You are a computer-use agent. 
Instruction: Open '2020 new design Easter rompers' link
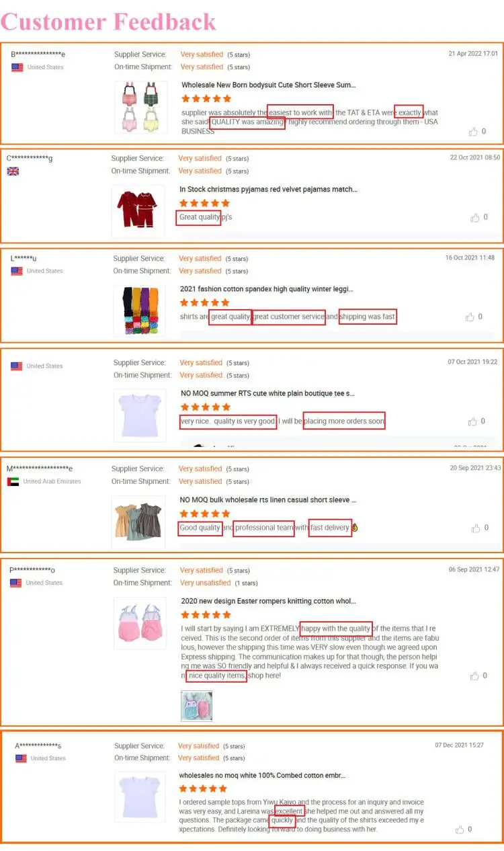[268, 601]
